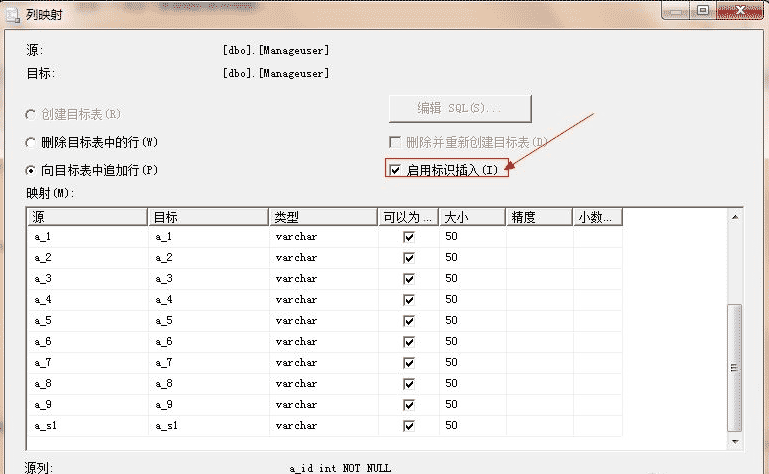This screenshot has width=769, height=474.
Task: Click the 源 column header
Action: 87,217
